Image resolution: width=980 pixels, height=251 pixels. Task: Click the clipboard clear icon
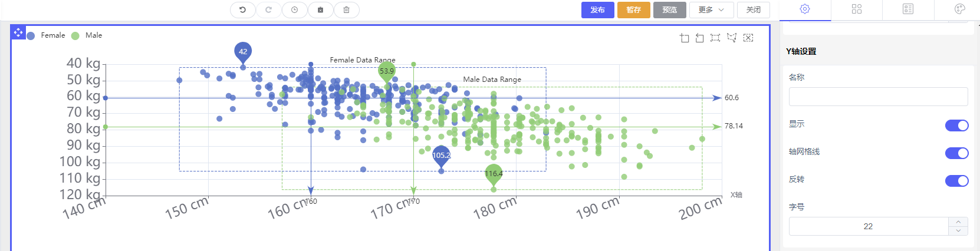320,9
